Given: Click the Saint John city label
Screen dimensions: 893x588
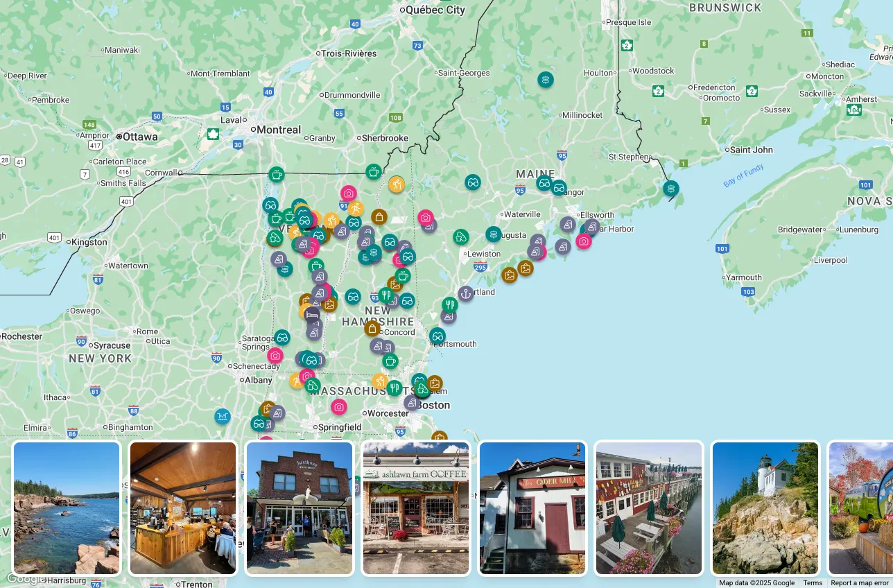Looking at the screenshot, I should click(x=752, y=150).
